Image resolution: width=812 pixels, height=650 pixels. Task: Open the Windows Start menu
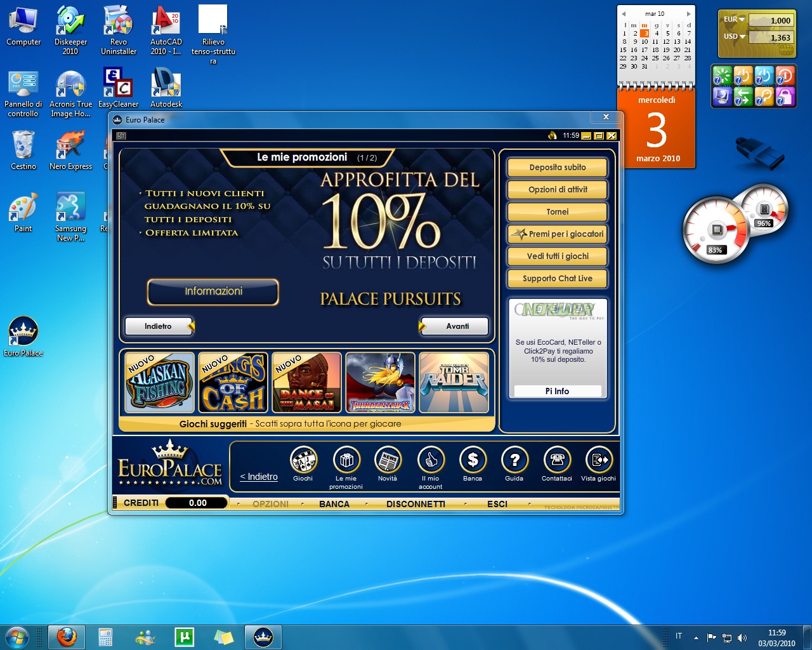[x=17, y=637]
